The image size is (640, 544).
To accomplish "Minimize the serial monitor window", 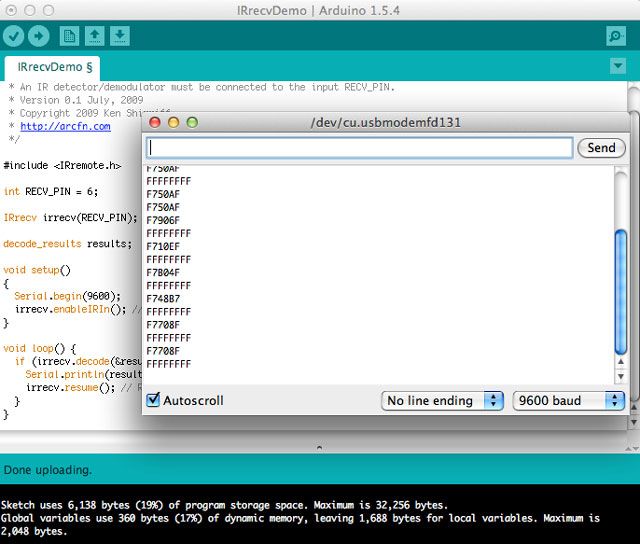I will pyautogui.click(x=174, y=122).
